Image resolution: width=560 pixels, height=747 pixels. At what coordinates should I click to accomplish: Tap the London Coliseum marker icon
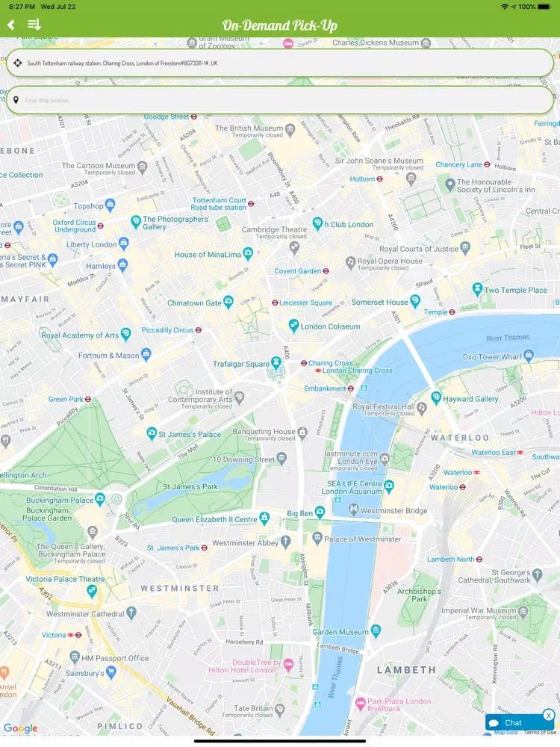[x=293, y=326]
